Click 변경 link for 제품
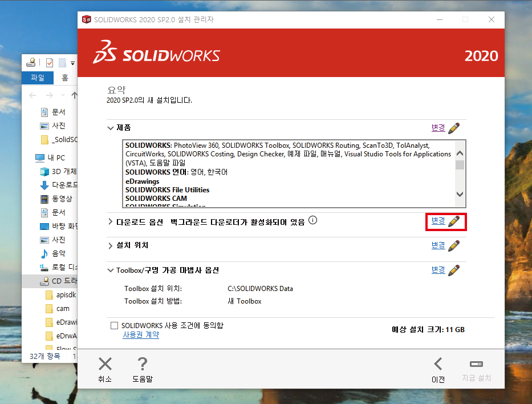This screenshot has width=532, height=404. (x=438, y=128)
